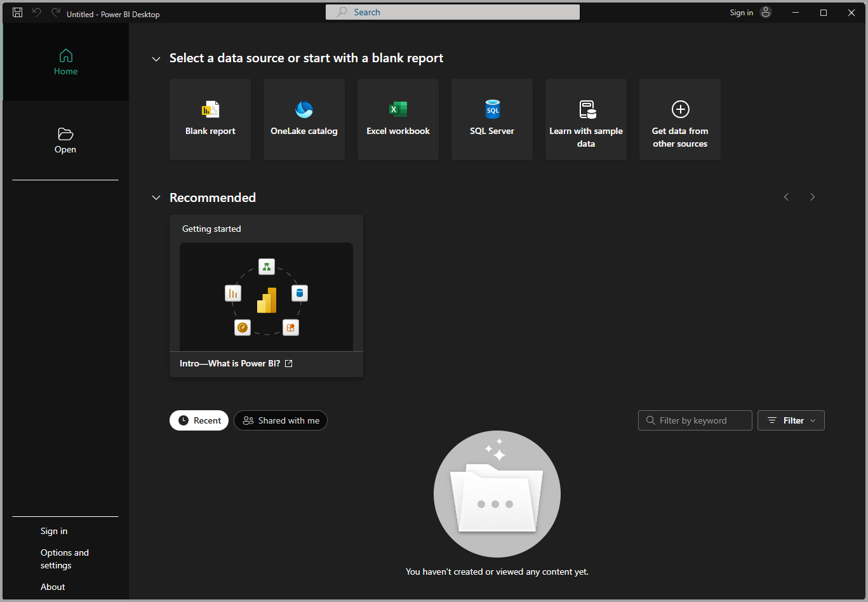The height and width of the screenshot is (602, 868).
Task: Open the Filter dropdown
Action: click(791, 420)
